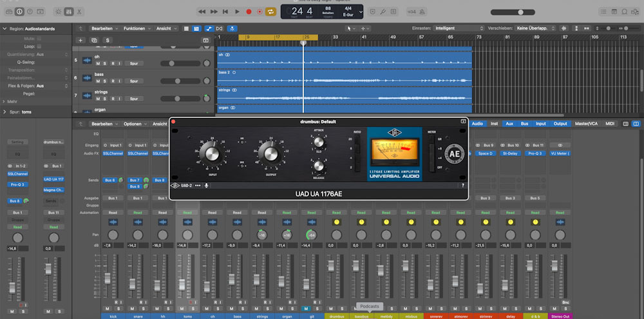Toggle the yellow Cycle button

tap(270, 12)
